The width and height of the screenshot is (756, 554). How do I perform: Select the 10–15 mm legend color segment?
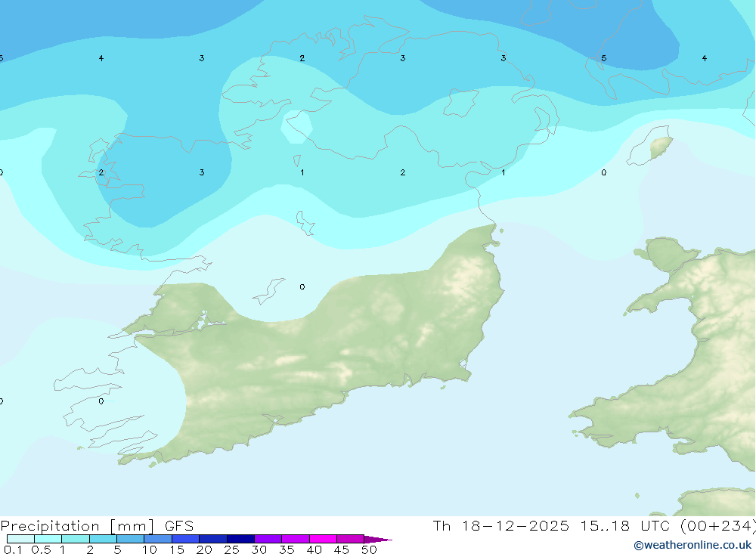coord(158,539)
